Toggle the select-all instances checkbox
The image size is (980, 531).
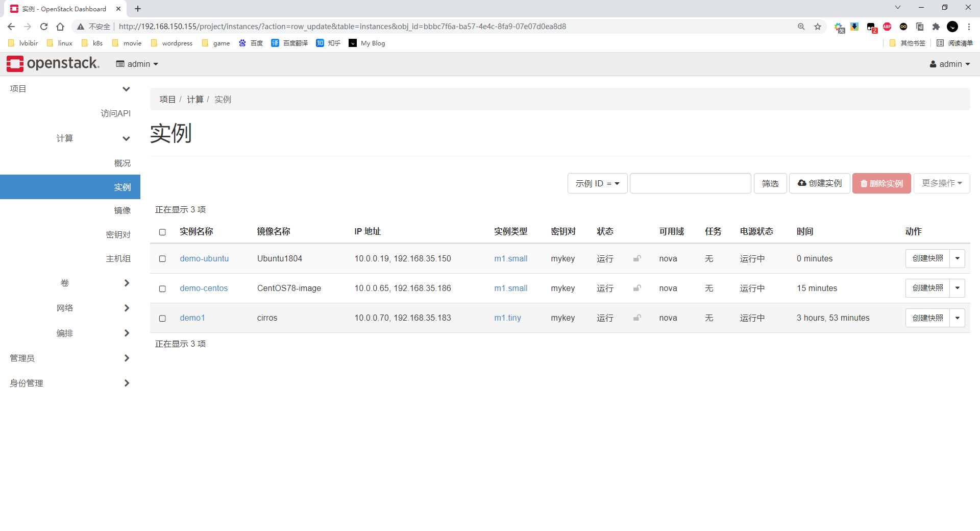[x=162, y=232]
